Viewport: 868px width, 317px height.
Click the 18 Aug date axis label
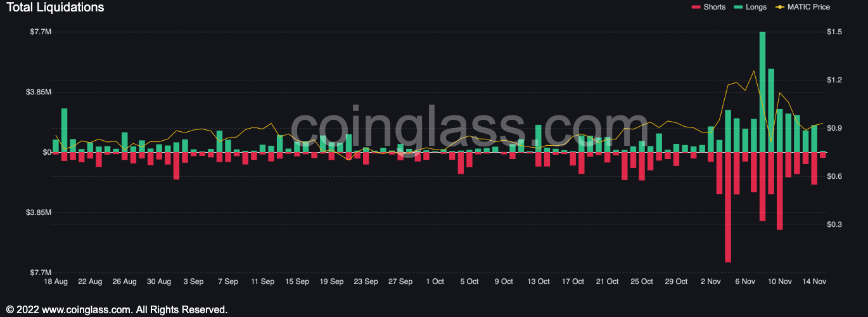[x=56, y=281]
